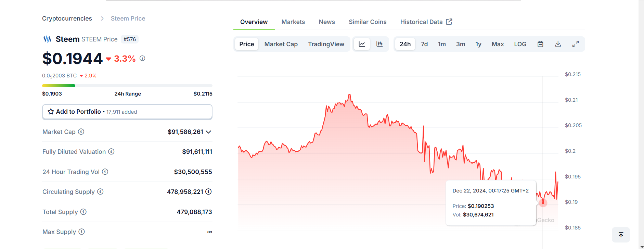Open the calendar date picker icon
Image resolution: width=644 pixels, height=249 pixels.
(x=540, y=44)
